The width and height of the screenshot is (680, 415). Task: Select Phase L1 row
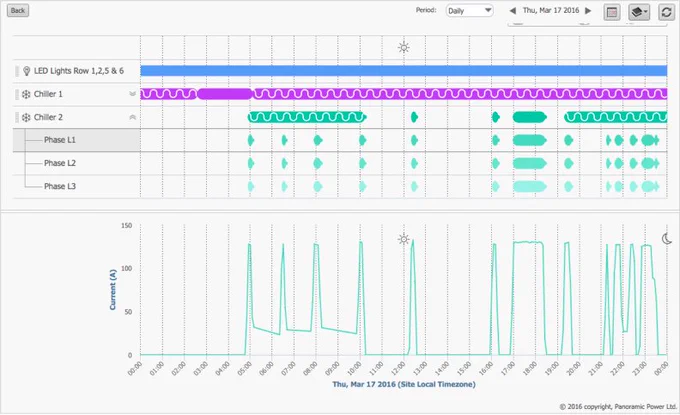[77, 140]
